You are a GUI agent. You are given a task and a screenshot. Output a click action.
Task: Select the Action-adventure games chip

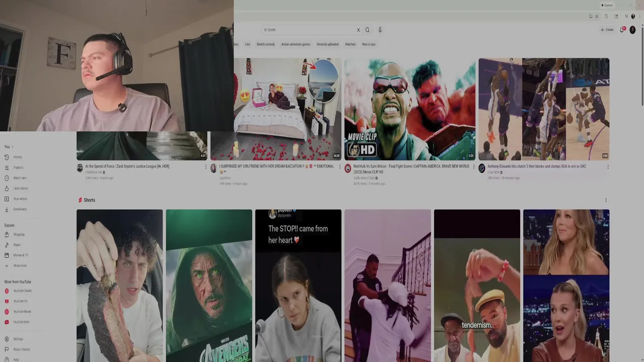click(296, 44)
